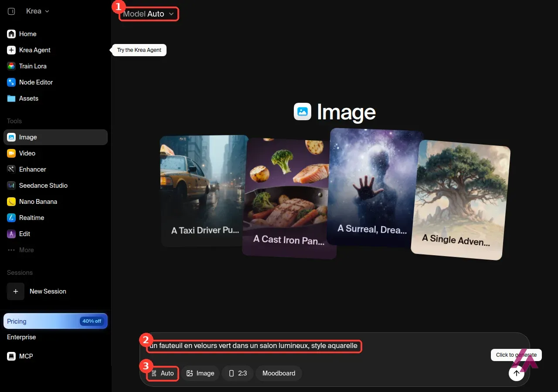Image resolution: width=558 pixels, height=392 pixels.
Task: Open the MCP page
Action: [55, 356]
